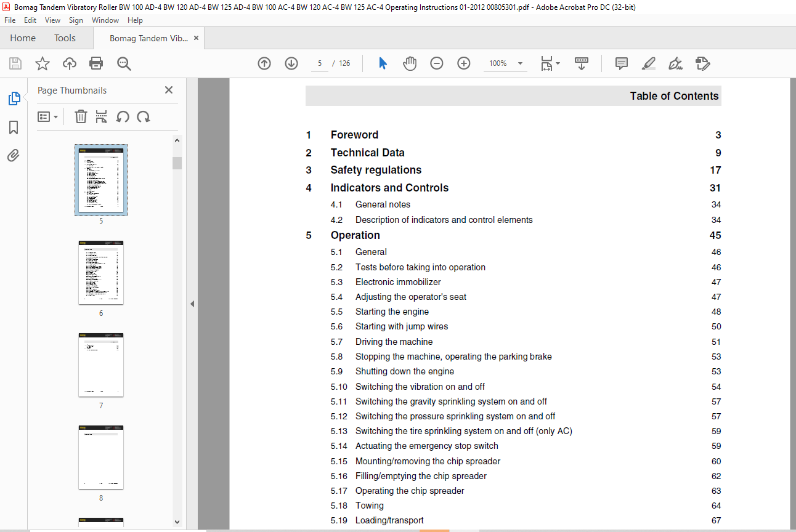Click the page number input field
796x532 pixels.
[319, 63]
